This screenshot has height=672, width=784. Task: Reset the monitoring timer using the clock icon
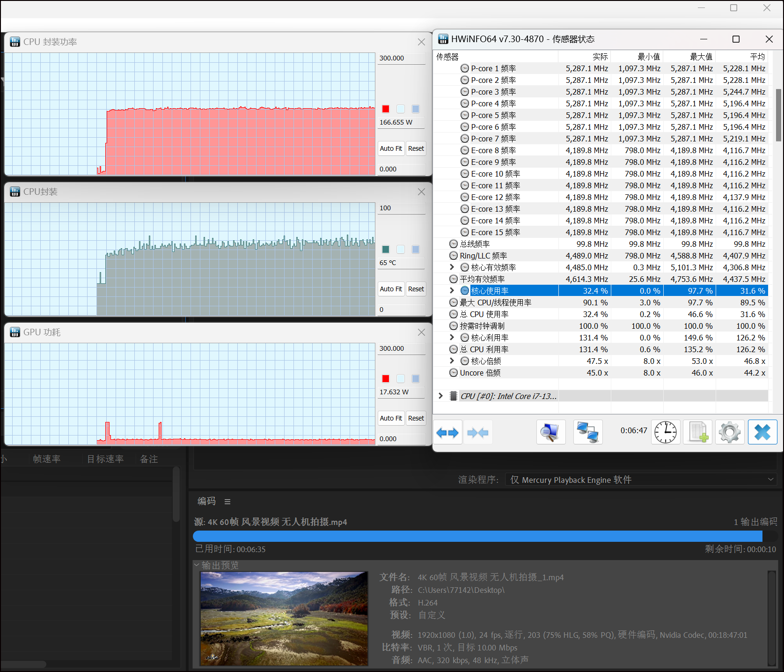pyautogui.click(x=666, y=432)
